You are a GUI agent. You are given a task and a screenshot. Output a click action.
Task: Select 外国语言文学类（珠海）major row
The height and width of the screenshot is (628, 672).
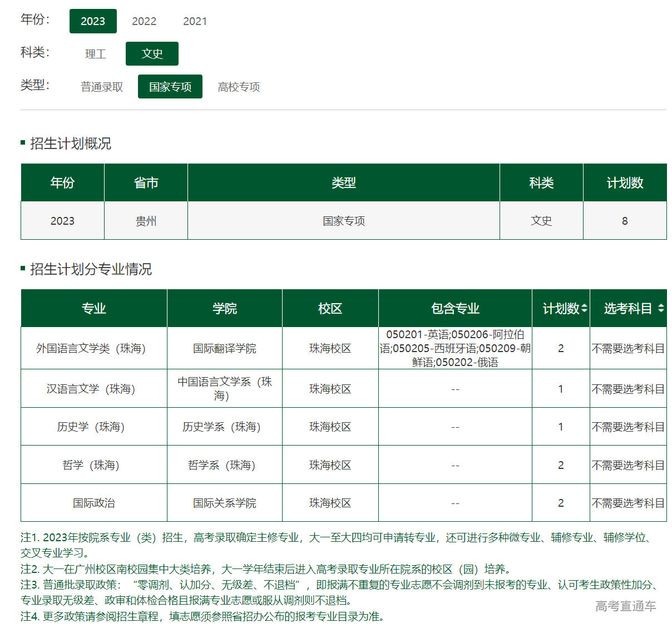91,348
